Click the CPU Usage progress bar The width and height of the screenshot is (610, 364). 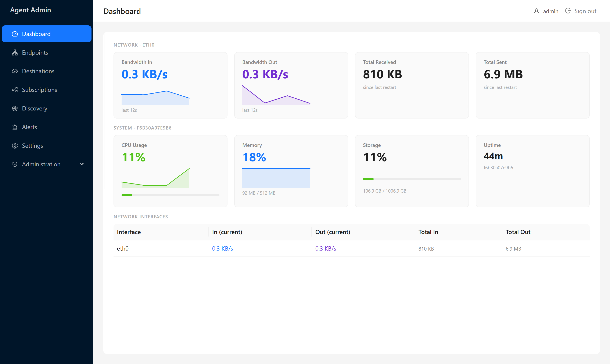170,195
